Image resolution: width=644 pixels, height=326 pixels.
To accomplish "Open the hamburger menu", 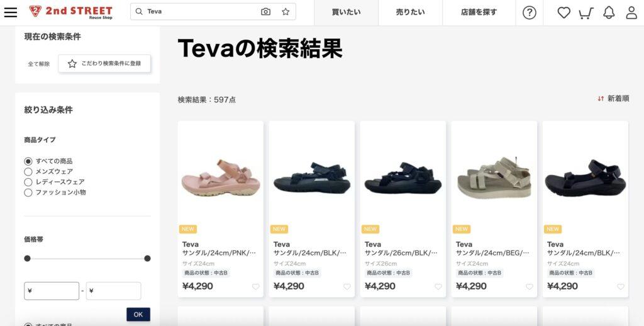I will [11, 12].
